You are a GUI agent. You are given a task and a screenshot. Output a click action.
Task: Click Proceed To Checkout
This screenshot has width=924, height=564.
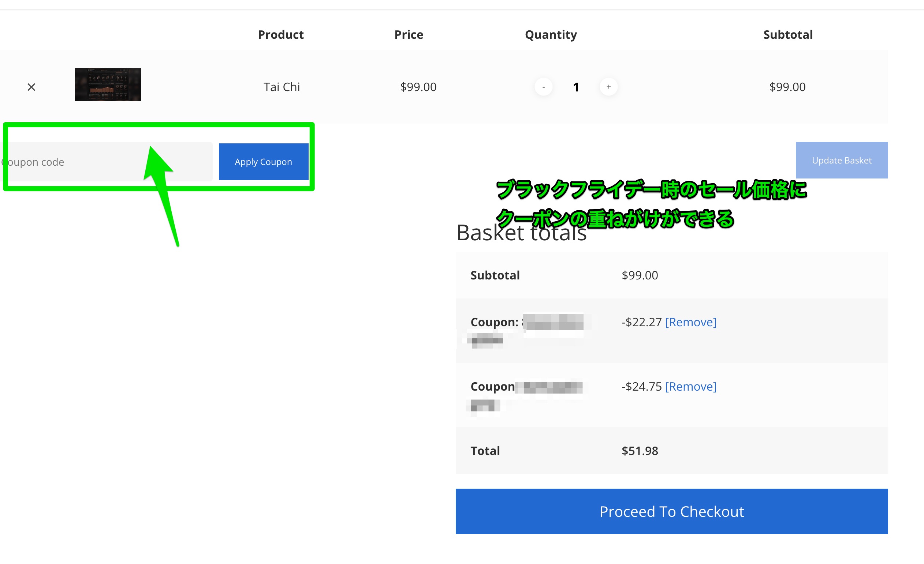[671, 511]
